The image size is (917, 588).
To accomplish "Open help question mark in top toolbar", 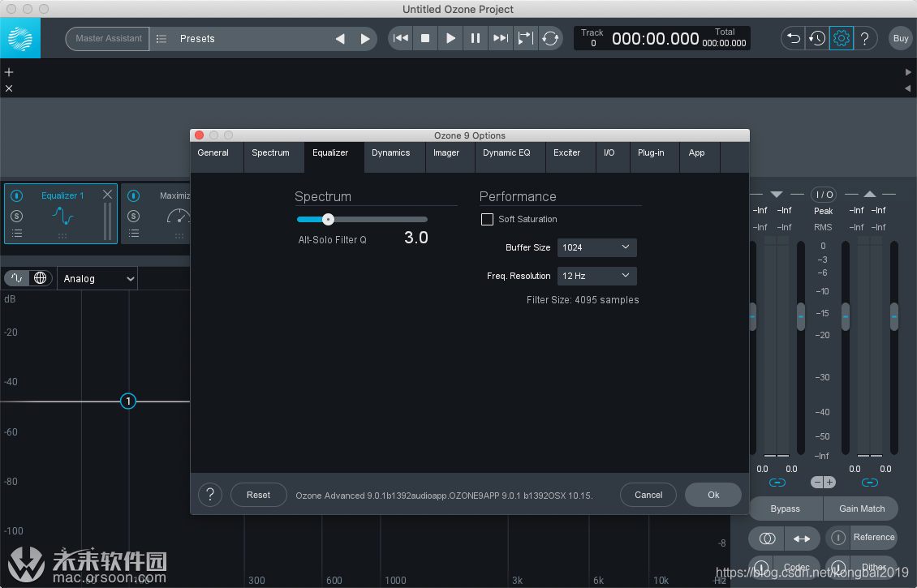I will click(865, 39).
